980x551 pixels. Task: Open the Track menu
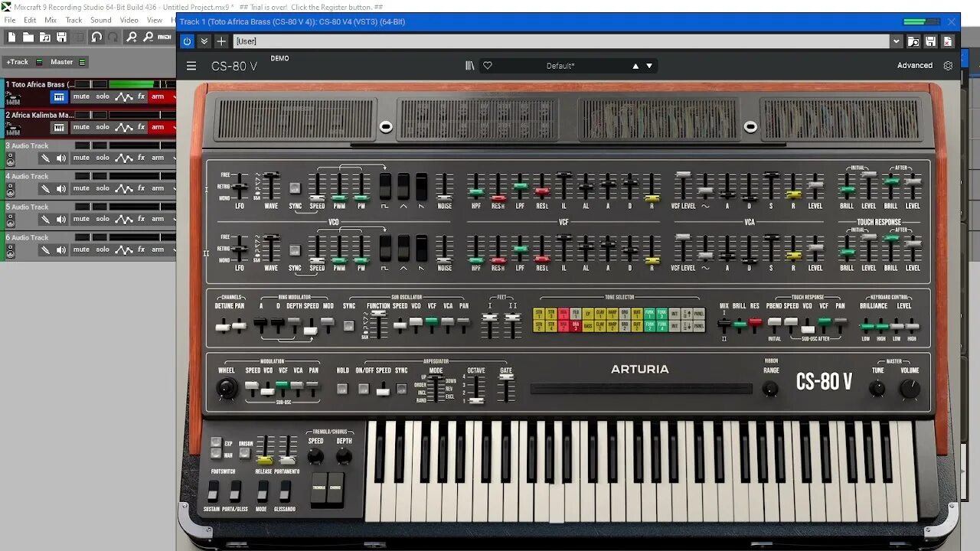tap(73, 20)
